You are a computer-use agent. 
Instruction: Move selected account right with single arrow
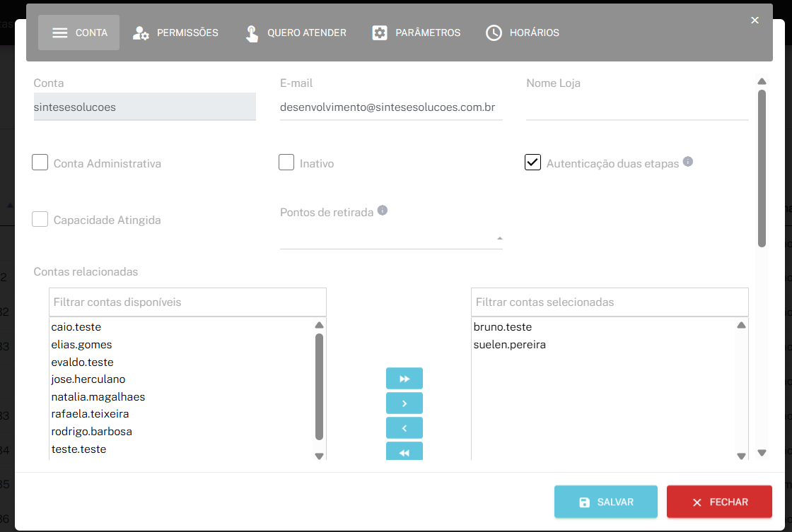[x=404, y=403]
